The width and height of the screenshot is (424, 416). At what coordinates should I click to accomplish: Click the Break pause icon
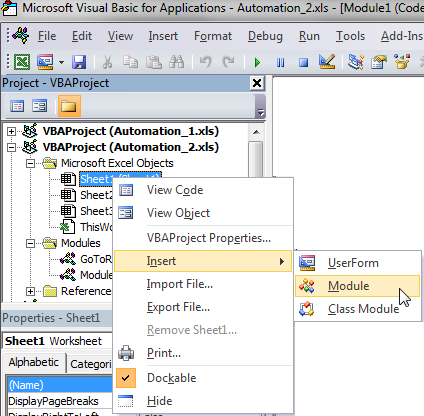(280, 62)
